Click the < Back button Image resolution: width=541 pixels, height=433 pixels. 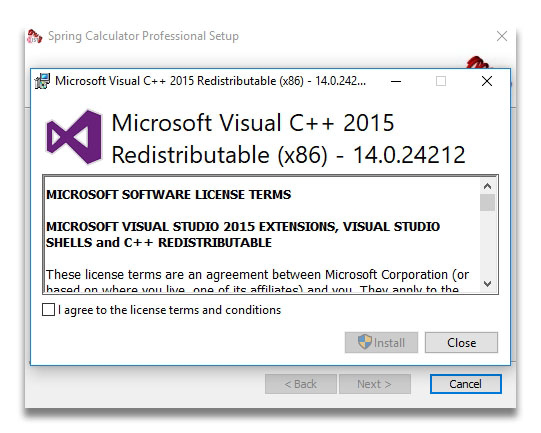pos(301,384)
